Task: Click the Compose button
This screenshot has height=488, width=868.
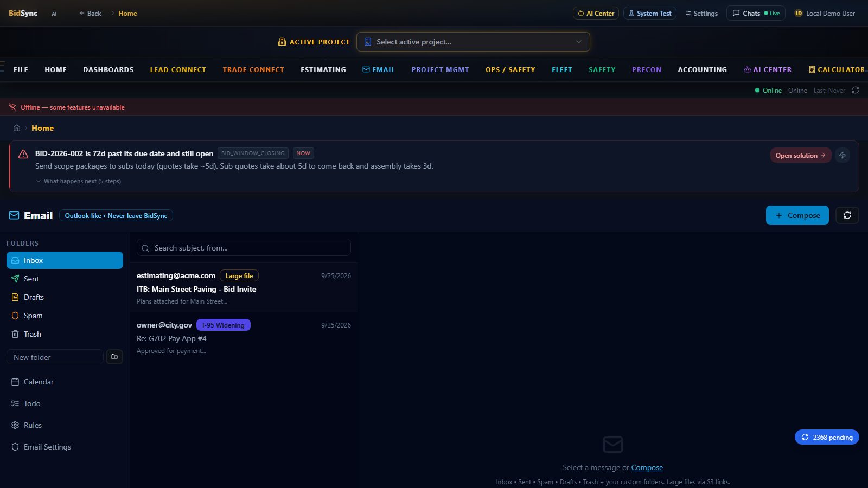Action: click(x=797, y=215)
